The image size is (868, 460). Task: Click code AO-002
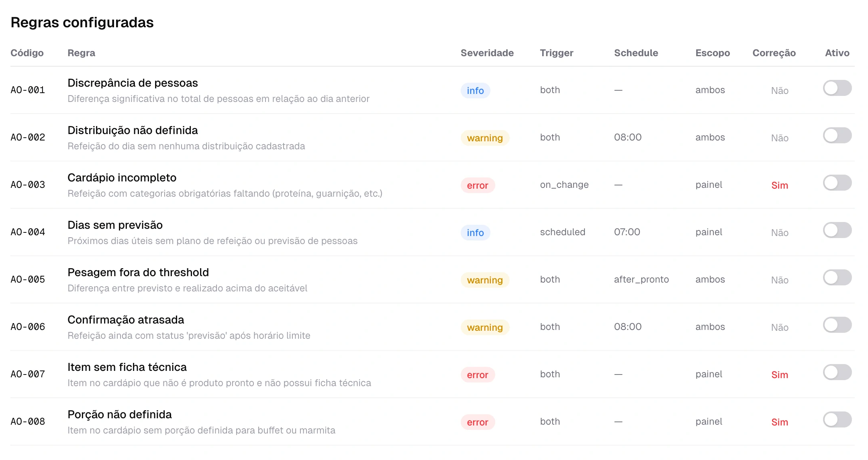tap(28, 137)
